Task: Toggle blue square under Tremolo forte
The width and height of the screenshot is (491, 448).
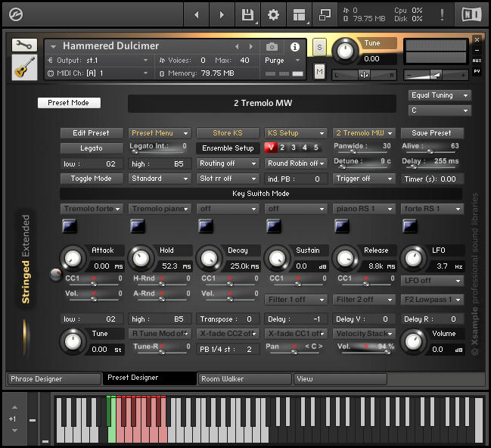Action: [69, 226]
